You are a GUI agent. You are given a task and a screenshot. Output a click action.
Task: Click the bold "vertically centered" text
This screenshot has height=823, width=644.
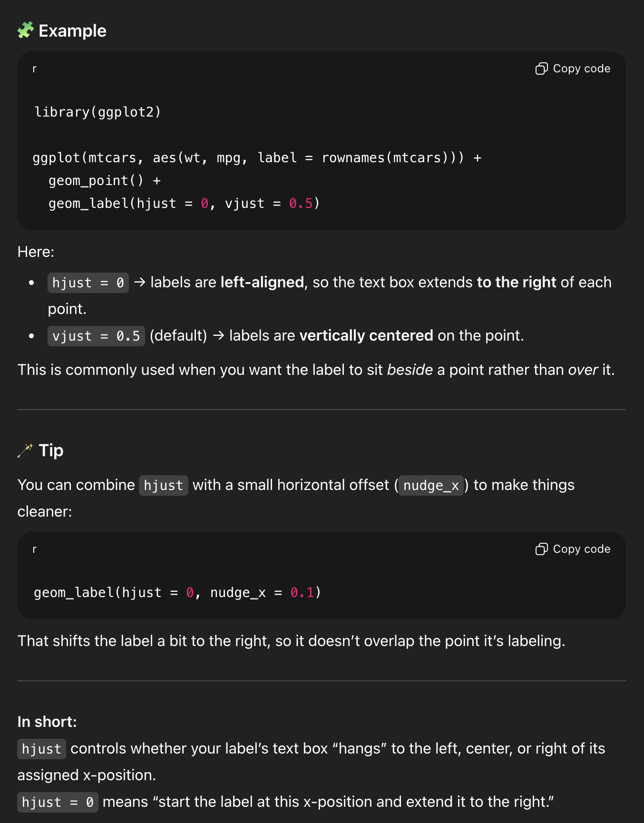coord(366,336)
